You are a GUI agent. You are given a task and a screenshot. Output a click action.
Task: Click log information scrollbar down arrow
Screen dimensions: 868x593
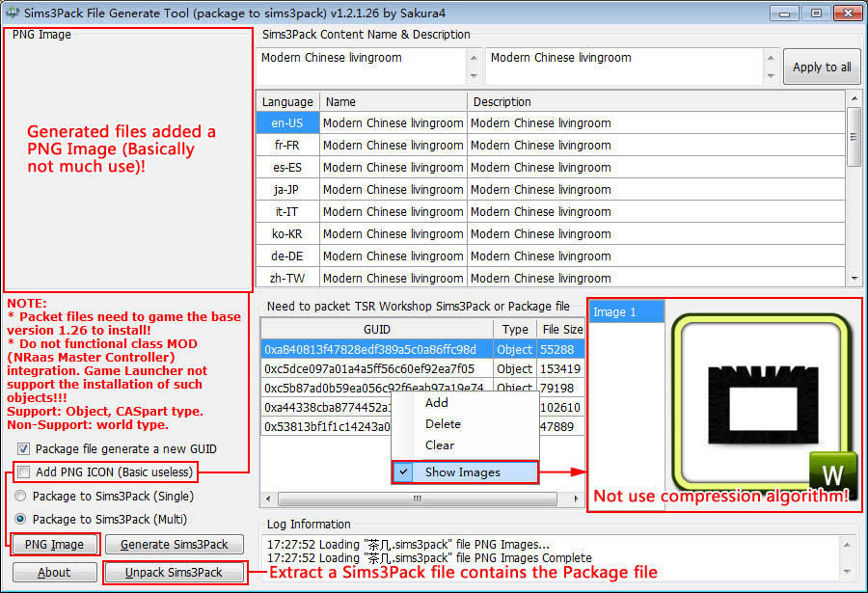pos(847,572)
